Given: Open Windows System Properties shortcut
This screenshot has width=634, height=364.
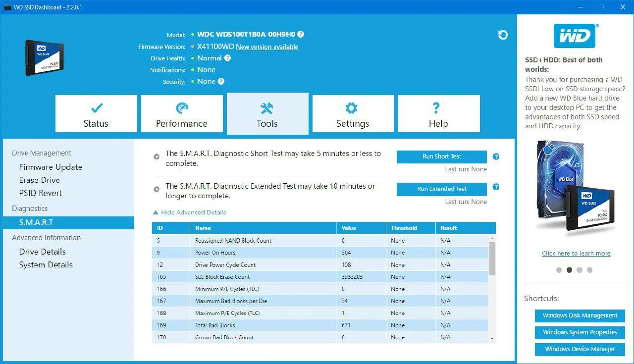Looking at the screenshot, I should (580, 333).
